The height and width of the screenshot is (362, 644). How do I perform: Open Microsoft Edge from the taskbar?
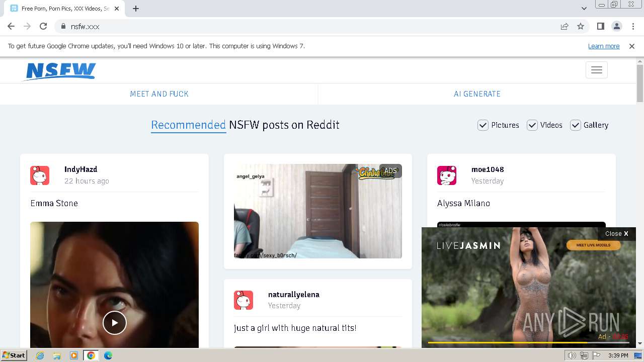pyautogui.click(x=108, y=355)
